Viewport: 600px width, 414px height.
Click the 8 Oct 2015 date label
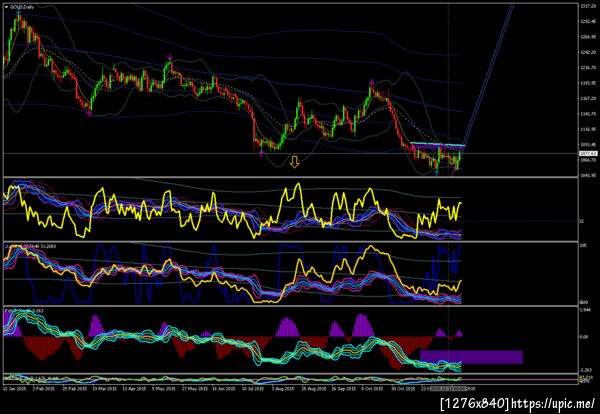[x=373, y=388]
